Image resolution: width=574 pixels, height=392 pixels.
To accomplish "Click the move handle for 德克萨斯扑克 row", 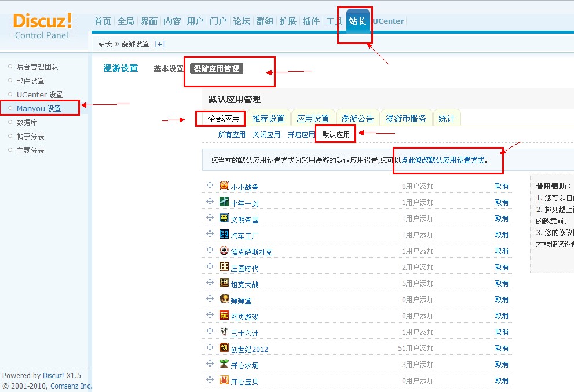I will coord(210,250).
